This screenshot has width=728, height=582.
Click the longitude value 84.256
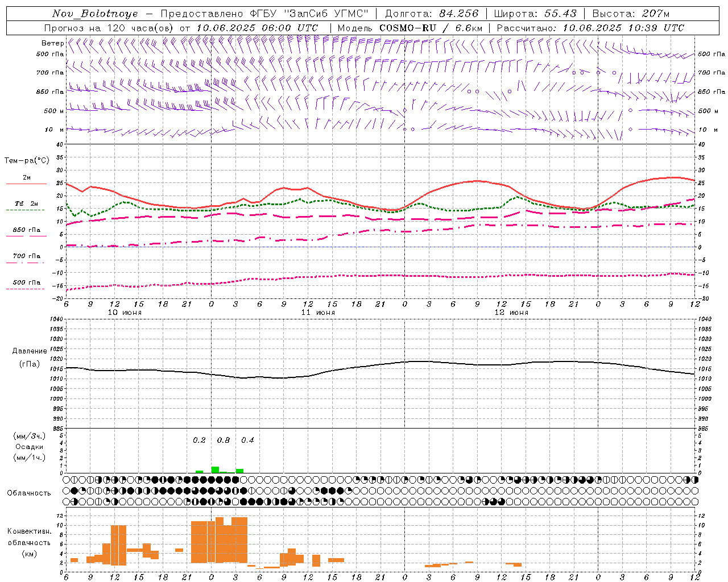[458, 14]
